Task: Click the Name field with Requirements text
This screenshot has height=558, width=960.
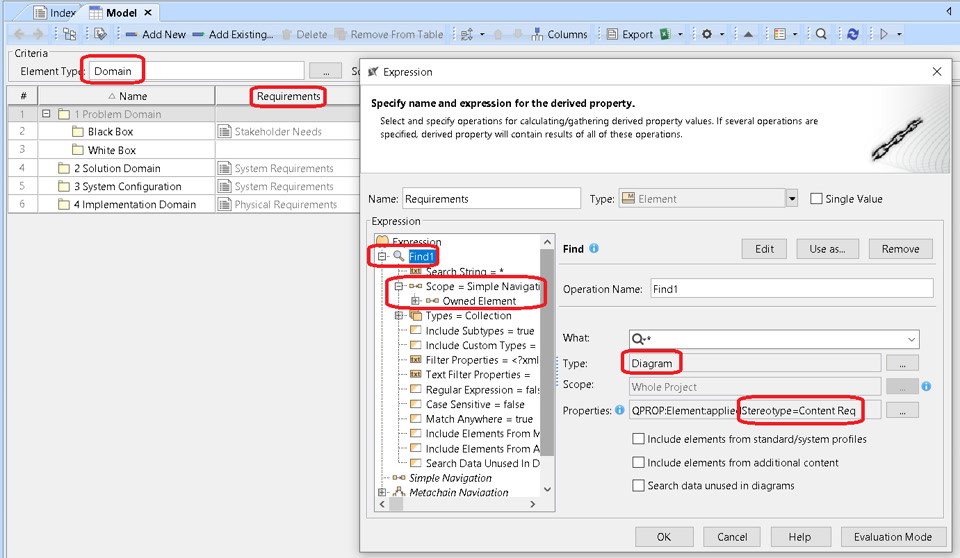Action: click(x=491, y=199)
